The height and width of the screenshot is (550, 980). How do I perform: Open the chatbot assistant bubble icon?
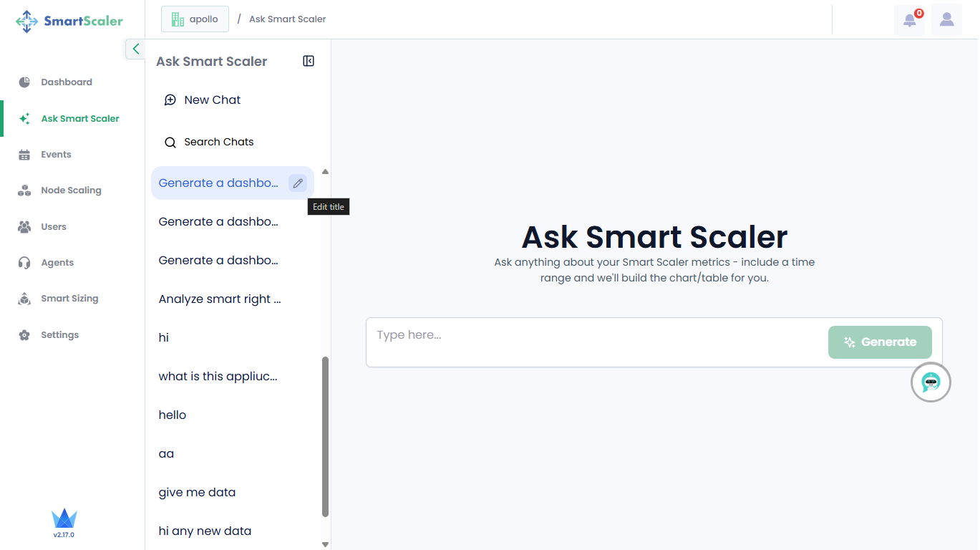[x=931, y=382]
